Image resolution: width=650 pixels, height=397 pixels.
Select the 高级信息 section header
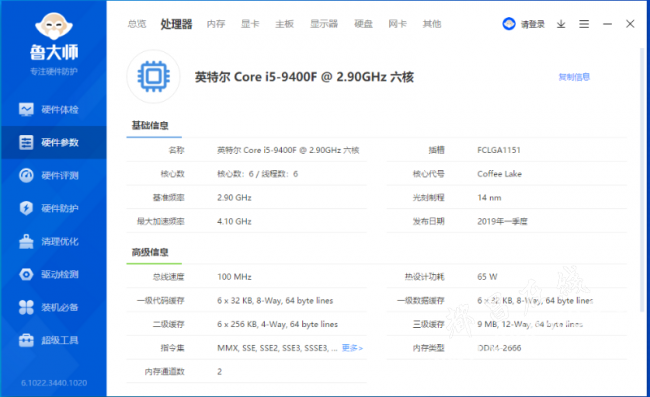[150, 252]
